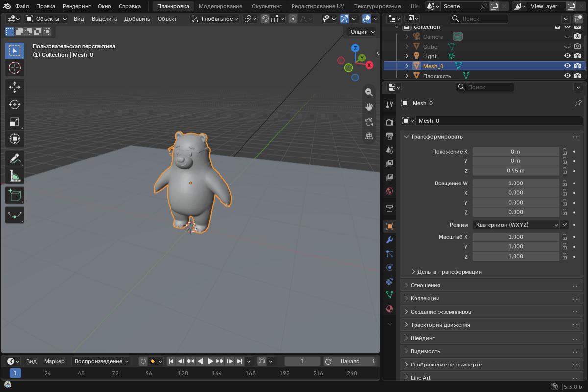The height and width of the screenshot is (392, 588).
Task: Pin the Mesh_0 properties panel
Action: (578, 103)
